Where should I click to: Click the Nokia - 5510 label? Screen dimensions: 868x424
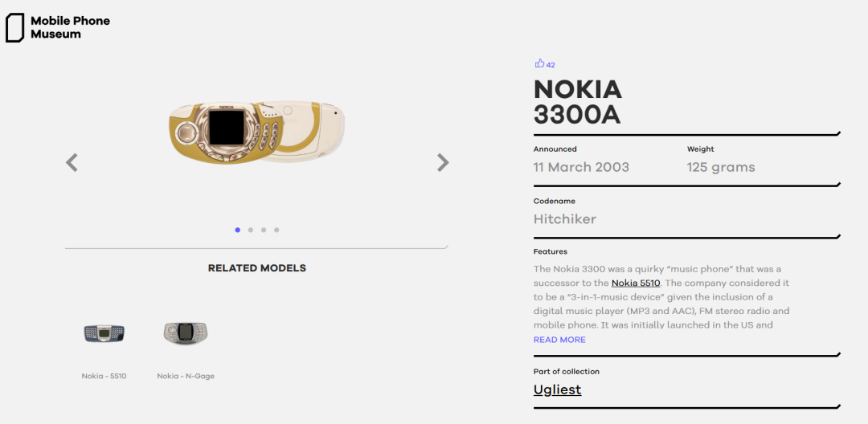[104, 377]
